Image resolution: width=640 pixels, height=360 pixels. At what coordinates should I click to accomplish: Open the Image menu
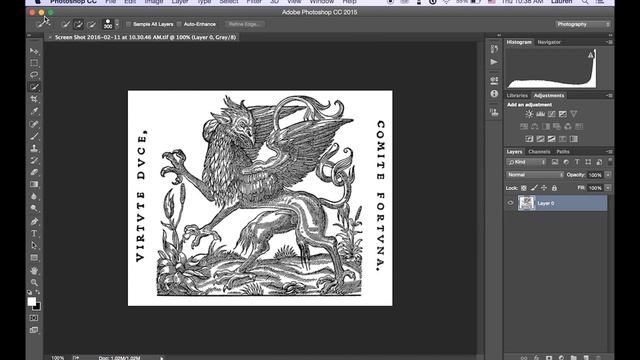point(154,2)
